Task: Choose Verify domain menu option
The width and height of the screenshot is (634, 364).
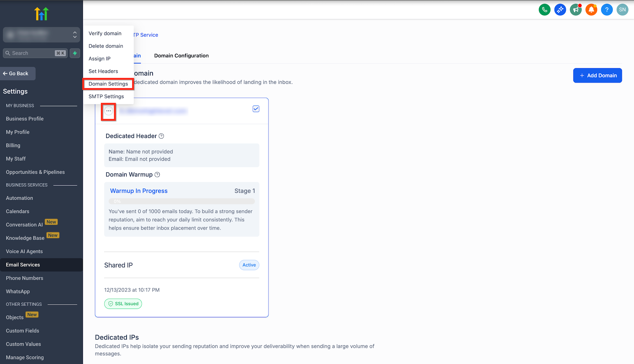Action: tap(105, 33)
